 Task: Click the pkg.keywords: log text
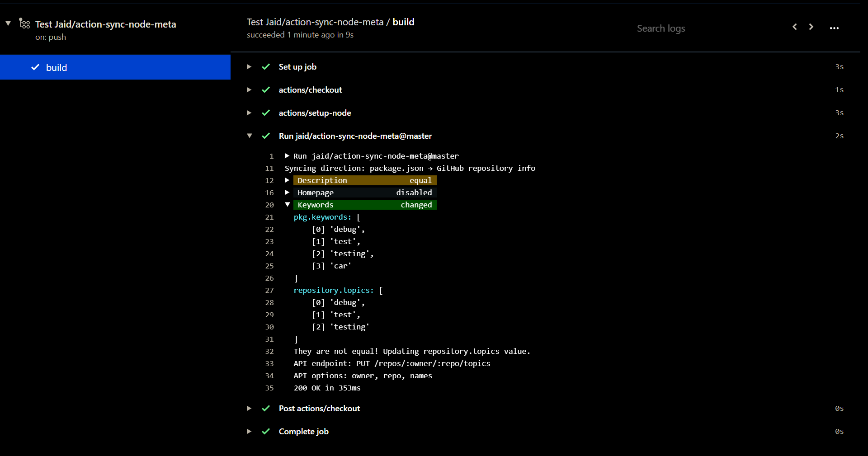[x=322, y=217]
